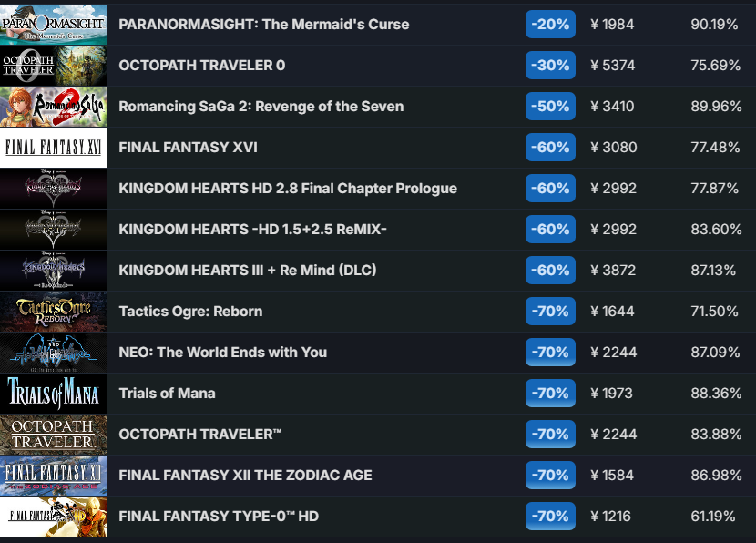Open PARANORMASIGHT: The Mermaid's Curse title link
The height and width of the screenshot is (543, 756).
263,25
